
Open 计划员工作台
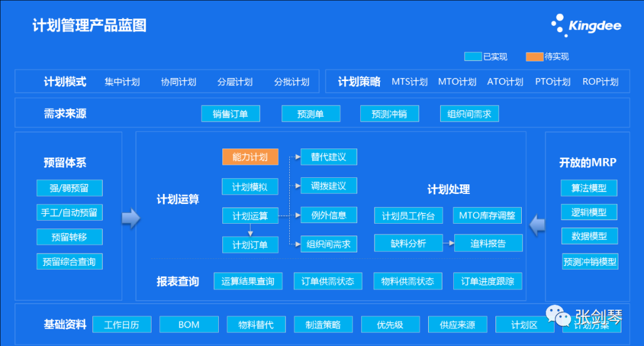click(x=408, y=215)
